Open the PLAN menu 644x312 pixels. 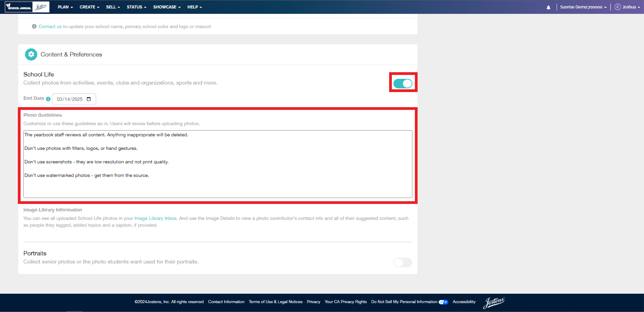pyautogui.click(x=65, y=7)
